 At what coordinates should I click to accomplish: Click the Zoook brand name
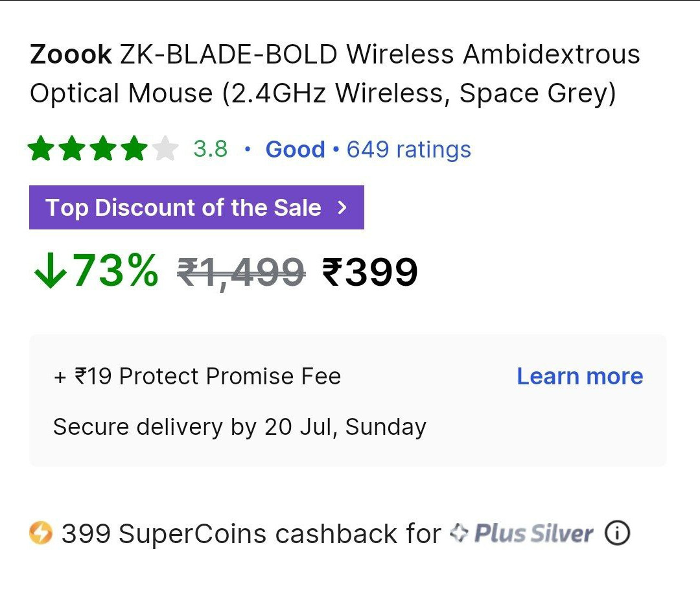click(x=71, y=54)
